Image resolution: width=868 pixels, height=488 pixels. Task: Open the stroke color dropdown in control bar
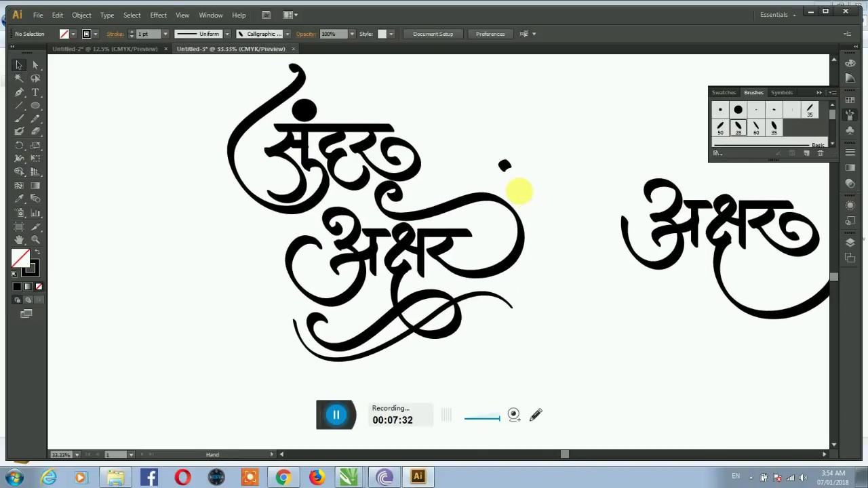pos(95,34)
